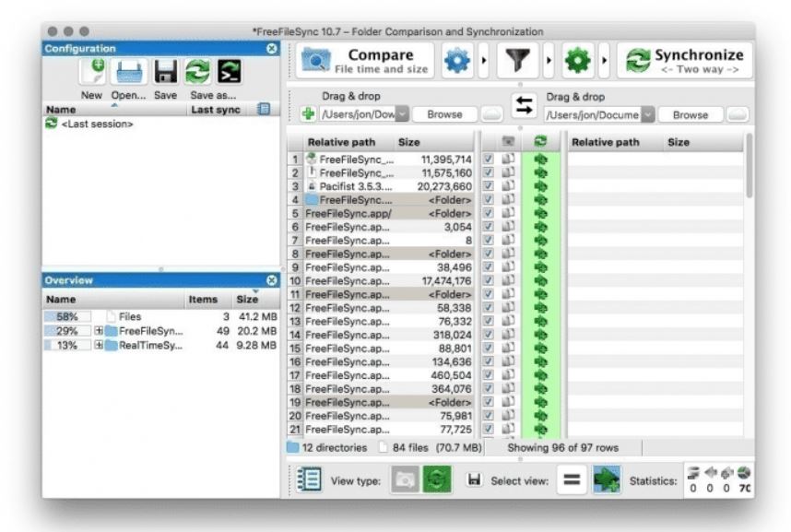Click sync action arrow in row 1
Screen dimensions: 791x532
541,160
